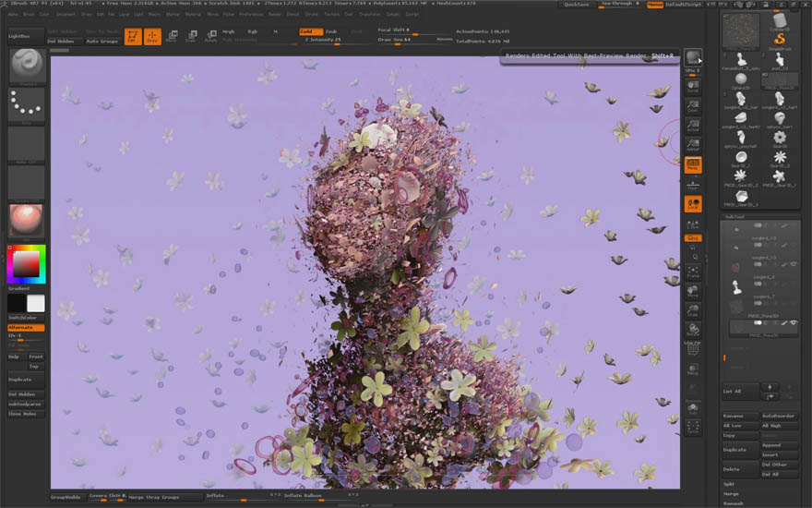Click the Auto Groups button
The image size is (812, 508).
(x=102, y=41)
